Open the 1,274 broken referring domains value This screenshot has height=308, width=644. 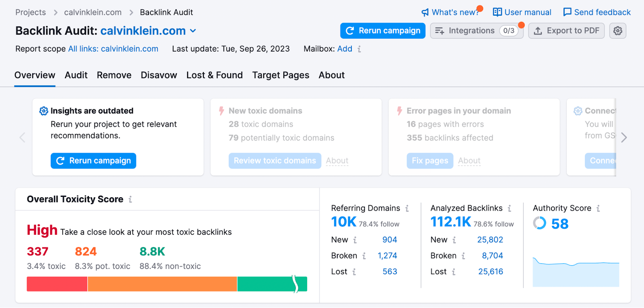click(x=387, y=256)
